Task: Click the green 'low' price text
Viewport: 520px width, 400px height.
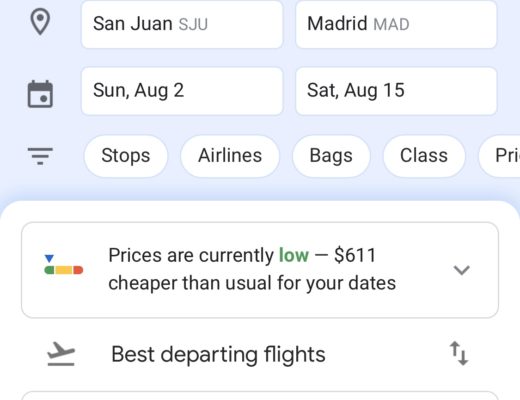Action: point(294,255)
